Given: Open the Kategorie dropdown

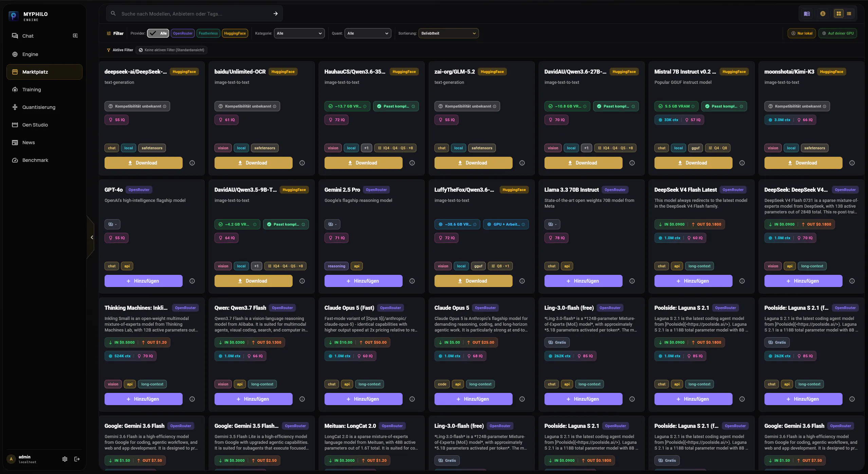Looking at the screenshot, I should (299, 33).
